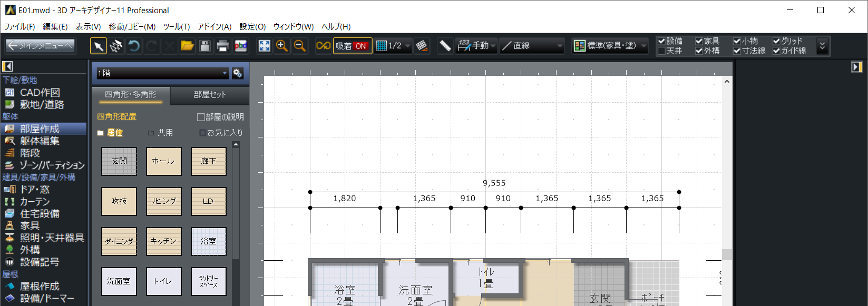Open the ツール(T) menu
The image size is (868, 306).
coord(176,26)
